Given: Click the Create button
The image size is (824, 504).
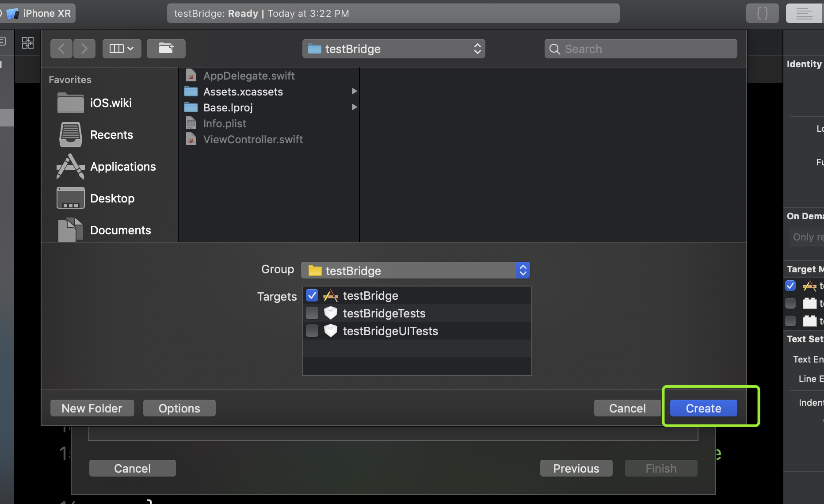Looking at the screenshot, I should click(703, 408).
